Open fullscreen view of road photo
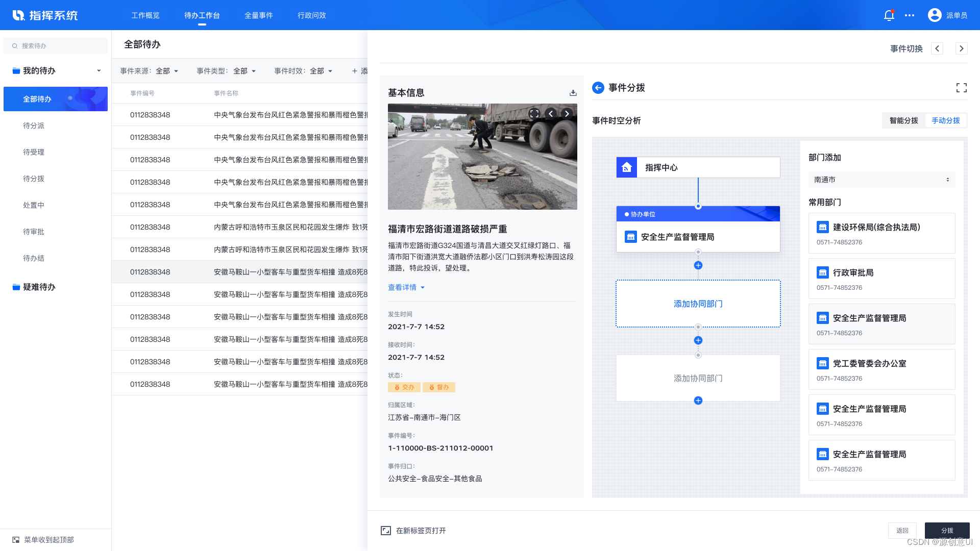The height and width of the screenshot is (551, 980). click(x=534, y=114)
